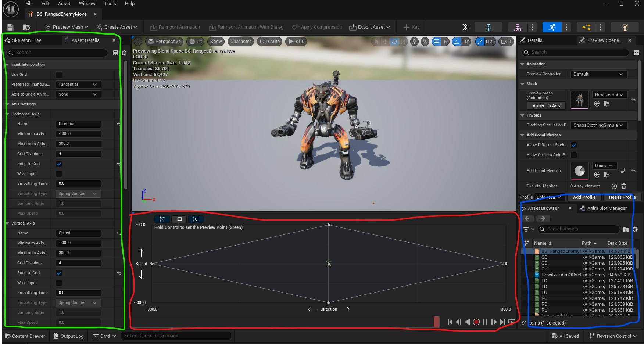Save the Additional Meshes collection asset
Viewport: 644px width, 344px height.
(623, 171)
